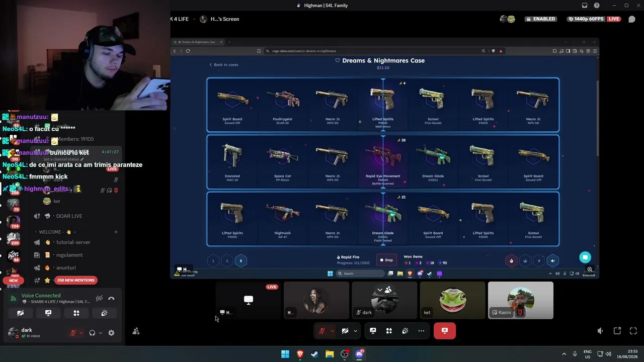Turn on camera in Voice Connected panel
Viewport: 644px width, 362px height.
(21, 313)
